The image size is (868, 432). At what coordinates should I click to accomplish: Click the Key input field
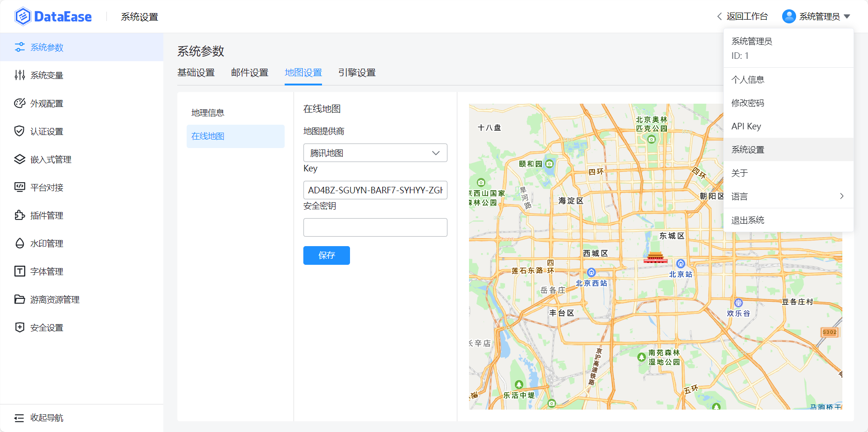coord(375,190)
